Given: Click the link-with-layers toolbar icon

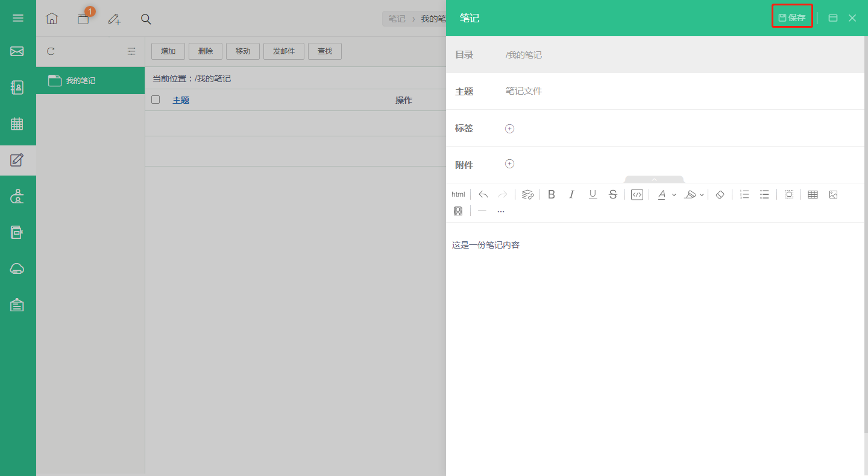Looking at the screenshot, I should [x=527, y=194].
